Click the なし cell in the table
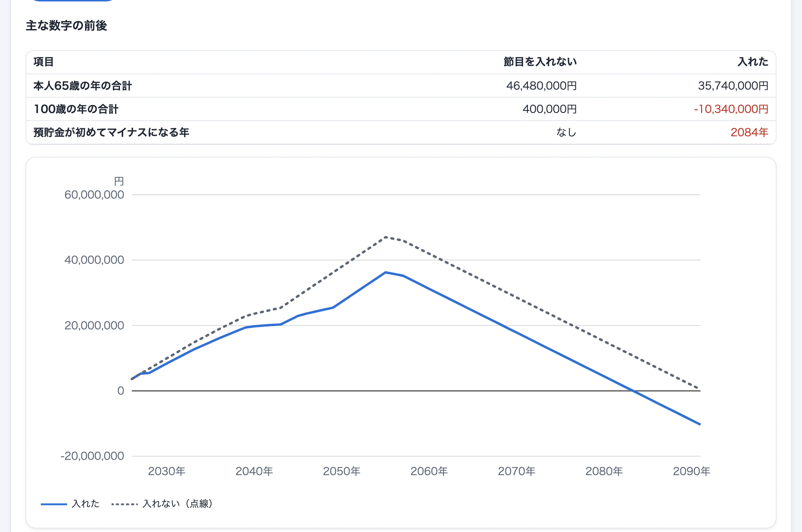 (566, 133)
